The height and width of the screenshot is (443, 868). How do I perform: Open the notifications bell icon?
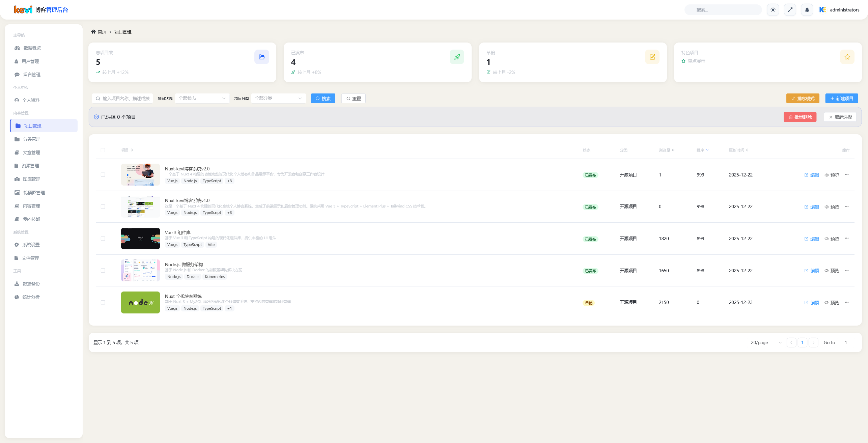click(807, 10)
